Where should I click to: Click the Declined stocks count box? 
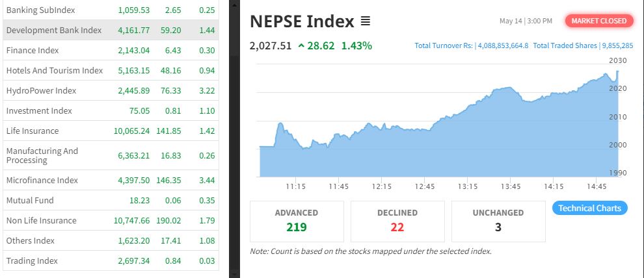(397, 221)
